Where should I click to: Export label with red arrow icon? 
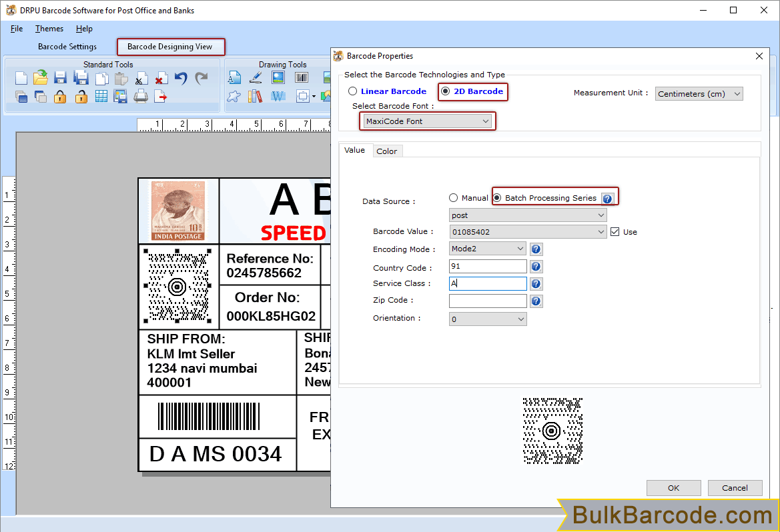(x=160, y=97)
